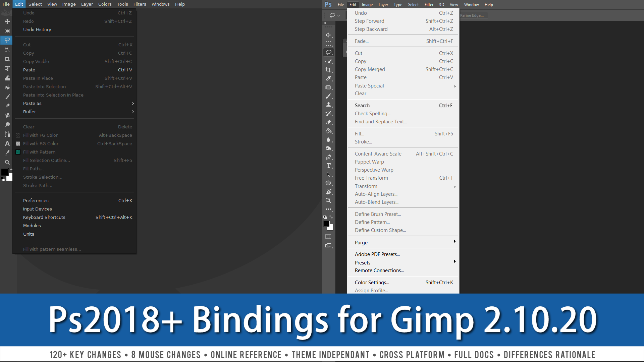This screenshot has width=644, height=362.
Task: Swap Photoshop foreground and background colors
Action: click(331, 217)
